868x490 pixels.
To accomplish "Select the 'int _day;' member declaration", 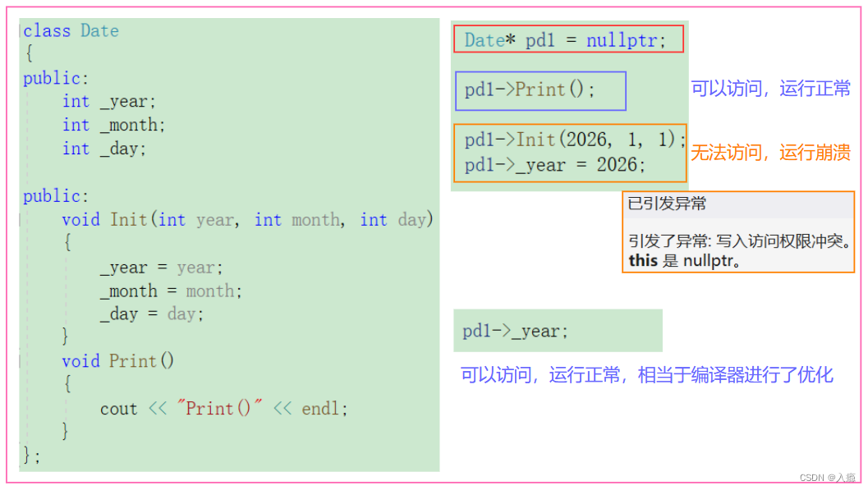I will pyautogui.click(x=104, y=149).
